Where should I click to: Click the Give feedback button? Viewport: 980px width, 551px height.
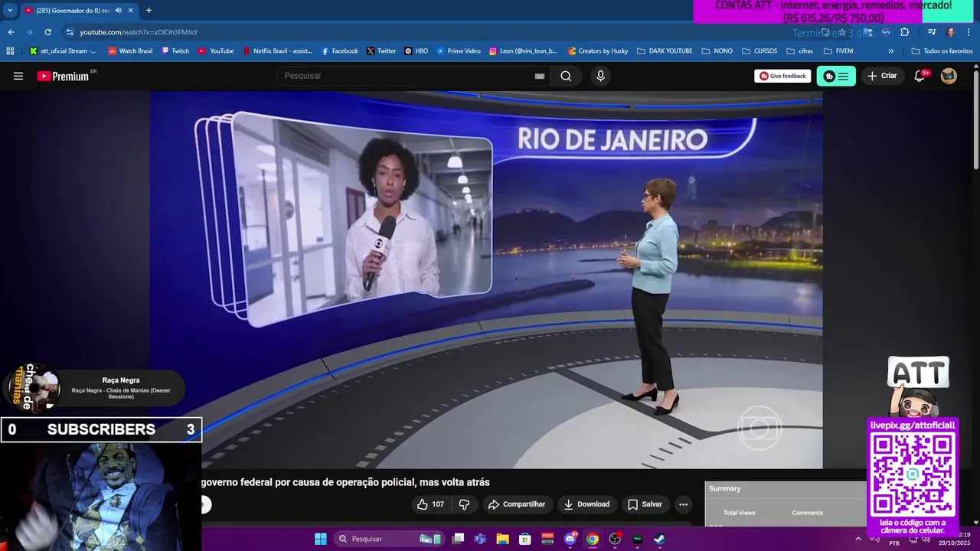(x=782, y=76)
